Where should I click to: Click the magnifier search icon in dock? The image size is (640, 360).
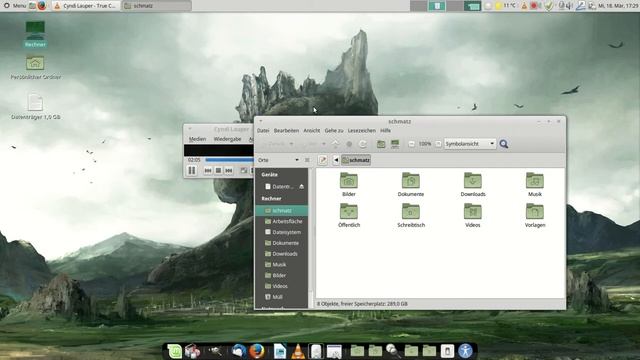click(x=393, y=351)
